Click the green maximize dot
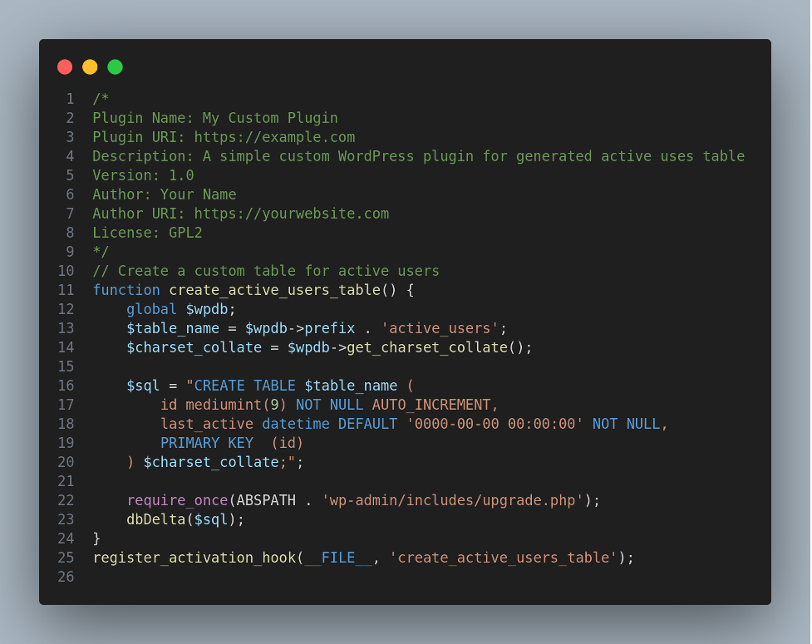Viewport: 812px width, 644px height. pyautogui.click(x=115, y=67)
